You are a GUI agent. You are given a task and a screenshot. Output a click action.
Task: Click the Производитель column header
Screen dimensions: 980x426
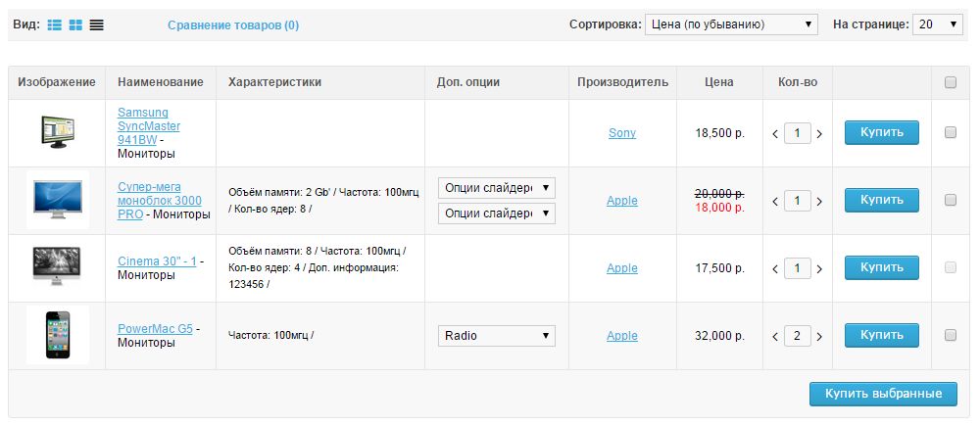622,82
